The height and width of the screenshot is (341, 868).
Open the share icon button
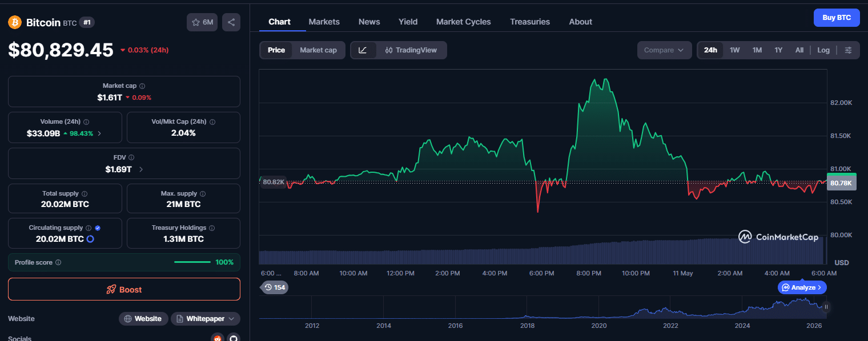pos(231,22)
